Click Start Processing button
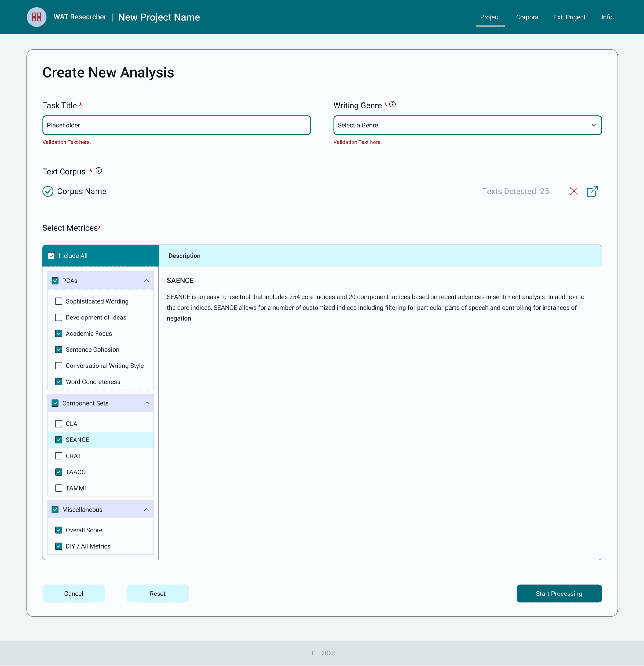Image resolution: width=644 pixels, height=666 pixels. (x=559, y=594)
